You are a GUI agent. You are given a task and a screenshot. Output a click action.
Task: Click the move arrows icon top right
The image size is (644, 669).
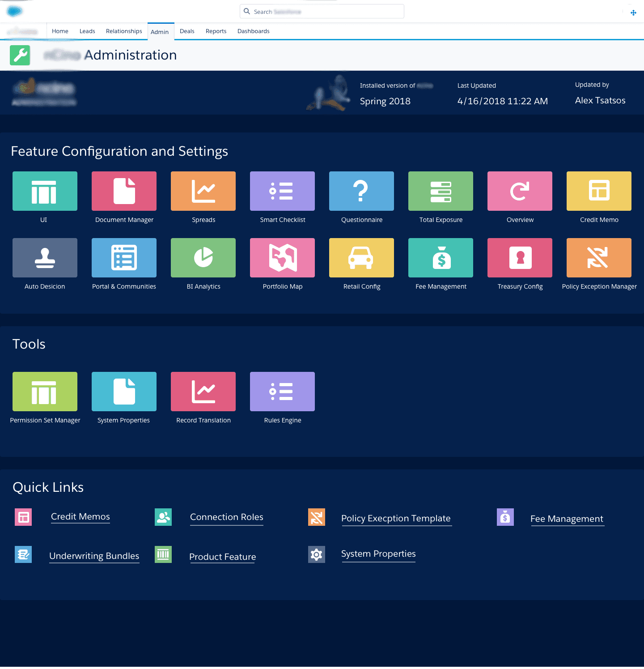pos(633,13)
